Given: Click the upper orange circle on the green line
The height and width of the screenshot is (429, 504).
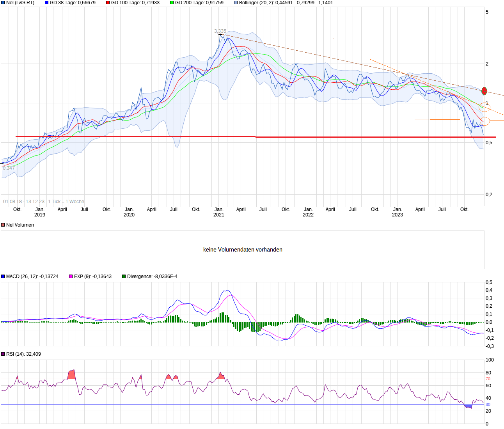Looking at the screenshot, I should click(484, 106).
